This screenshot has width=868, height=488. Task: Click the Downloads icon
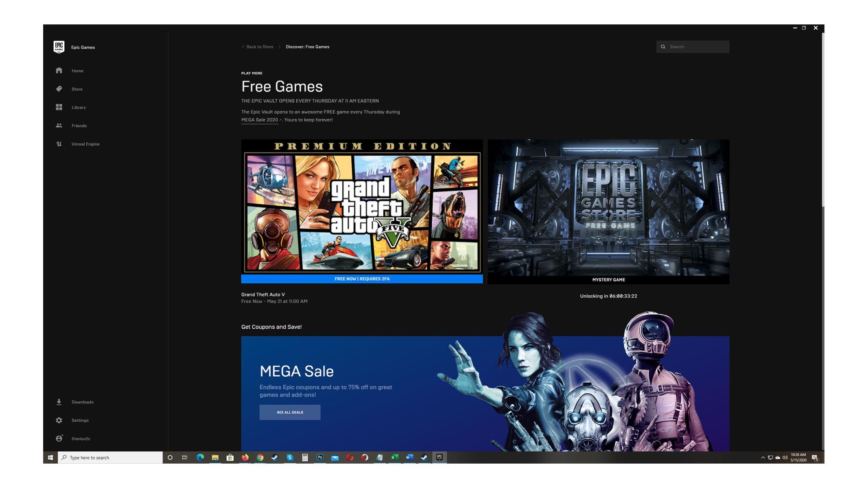tap(59, 402)
